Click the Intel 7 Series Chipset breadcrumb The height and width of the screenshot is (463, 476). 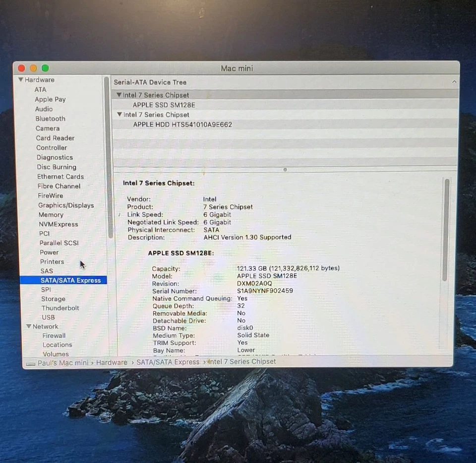pyautogui.click(x=242, y=362)
